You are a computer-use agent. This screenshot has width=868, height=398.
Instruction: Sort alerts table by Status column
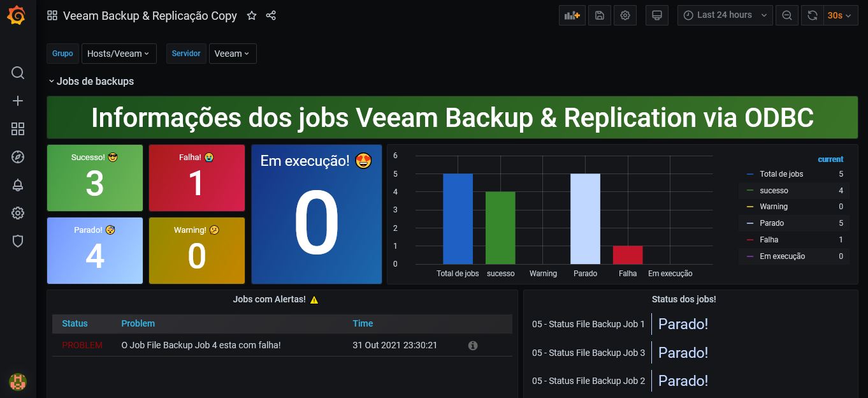click(75, 323)
